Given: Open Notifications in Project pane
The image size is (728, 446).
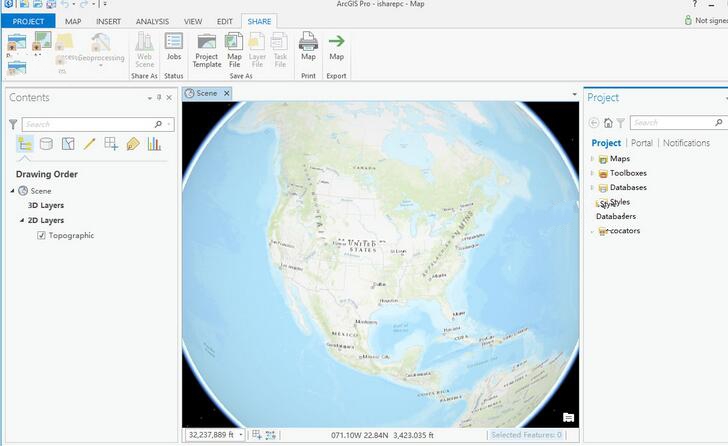Looking at the screenshot, I should pos(686,143).
